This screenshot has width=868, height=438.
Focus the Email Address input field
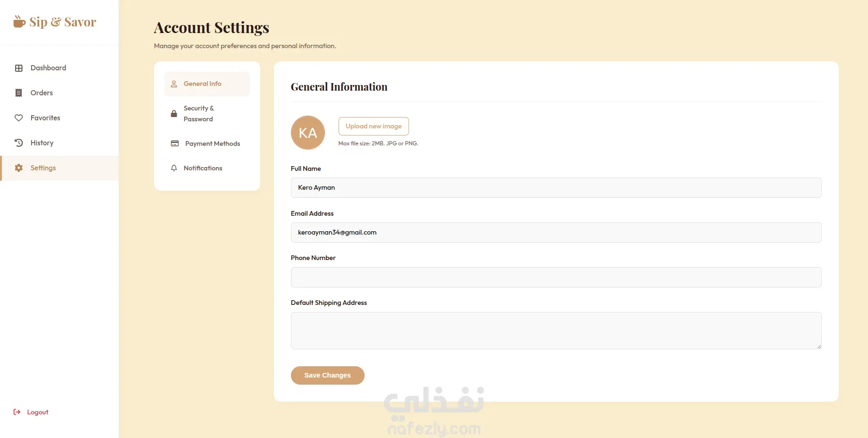coord(556,232)
